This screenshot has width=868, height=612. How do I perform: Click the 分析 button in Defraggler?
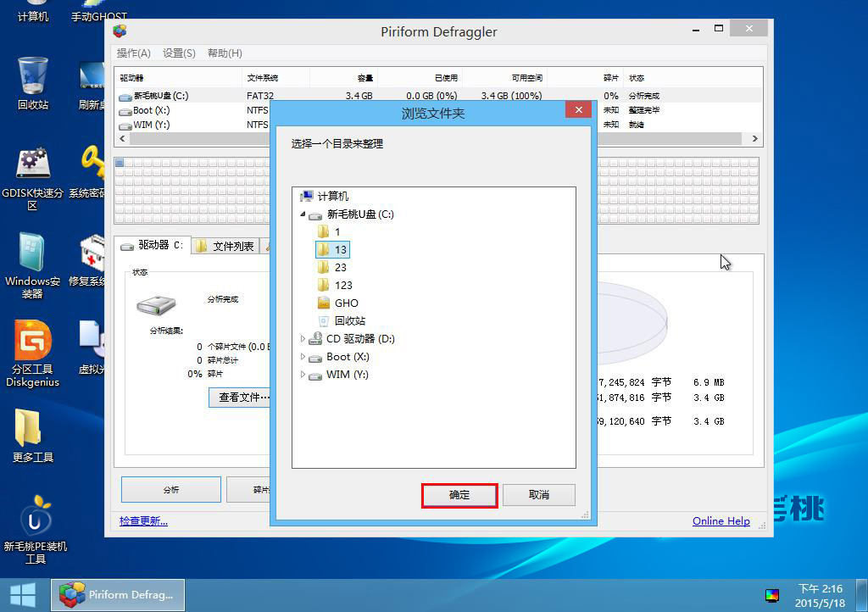coord(171,490)
